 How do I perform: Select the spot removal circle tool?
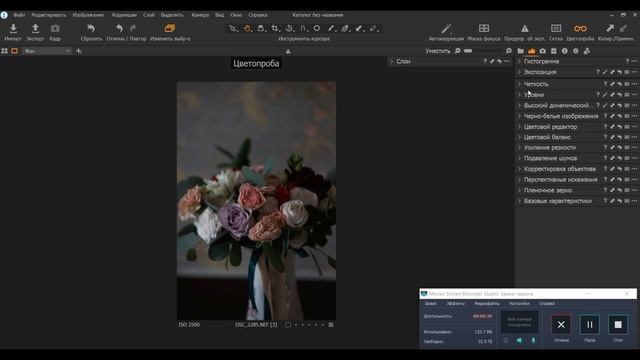[x=317, y=29]
